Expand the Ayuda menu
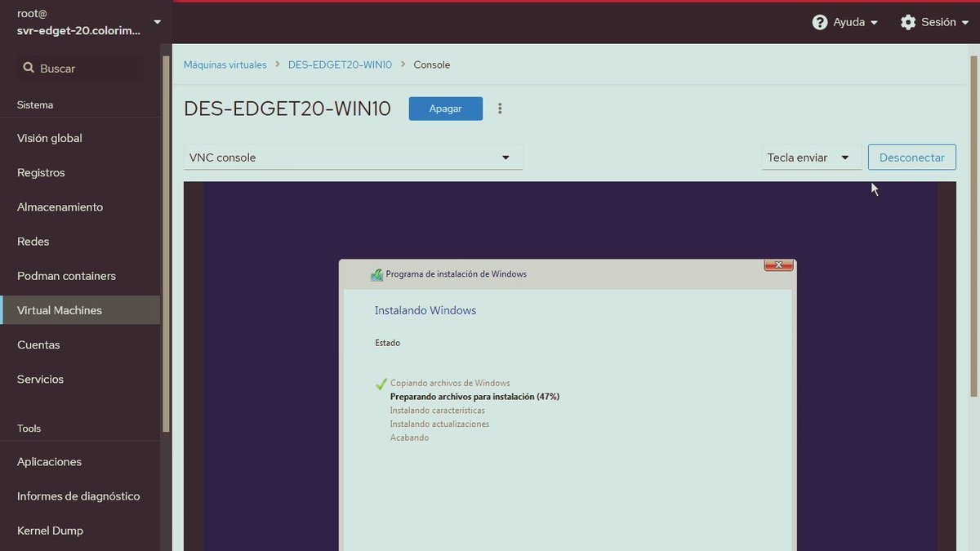The height and width of the screenshot is (551, 980). point(845,22)
